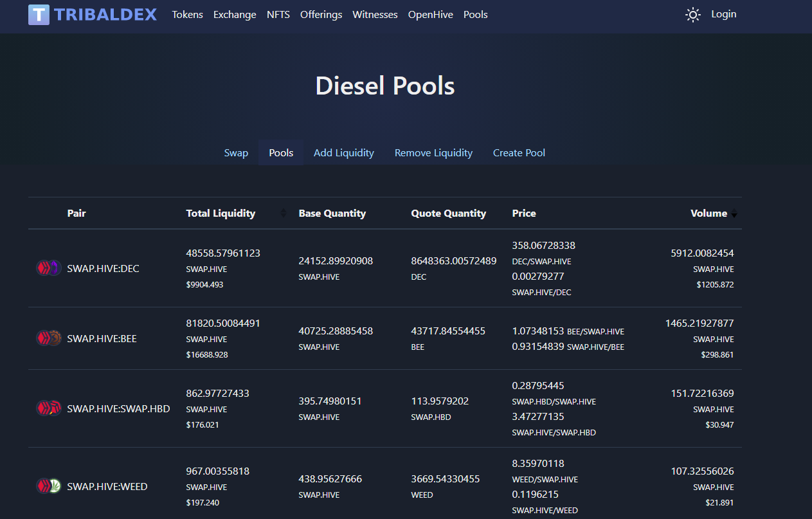Select the SWAP.HIVE:WEED pair name

pyautogui.click(x=107, y=487)
